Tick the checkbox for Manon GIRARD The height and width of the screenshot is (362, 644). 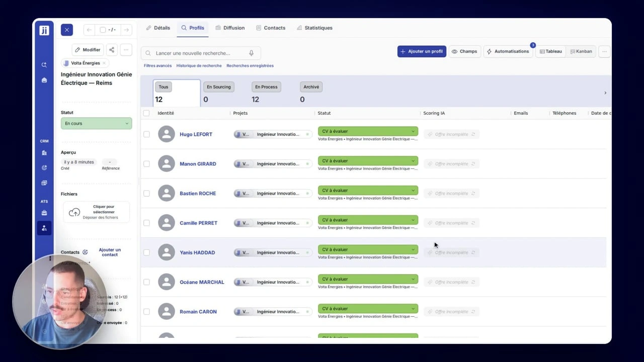tap(146, 164)
